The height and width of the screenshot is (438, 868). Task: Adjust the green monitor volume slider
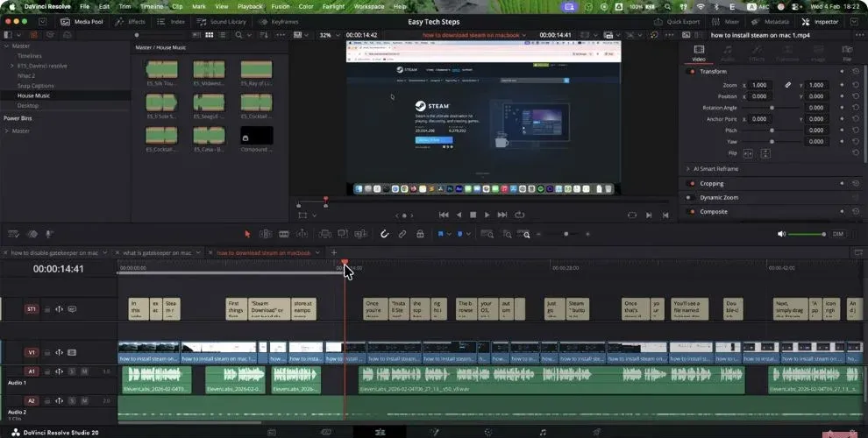tap(807, 234)
